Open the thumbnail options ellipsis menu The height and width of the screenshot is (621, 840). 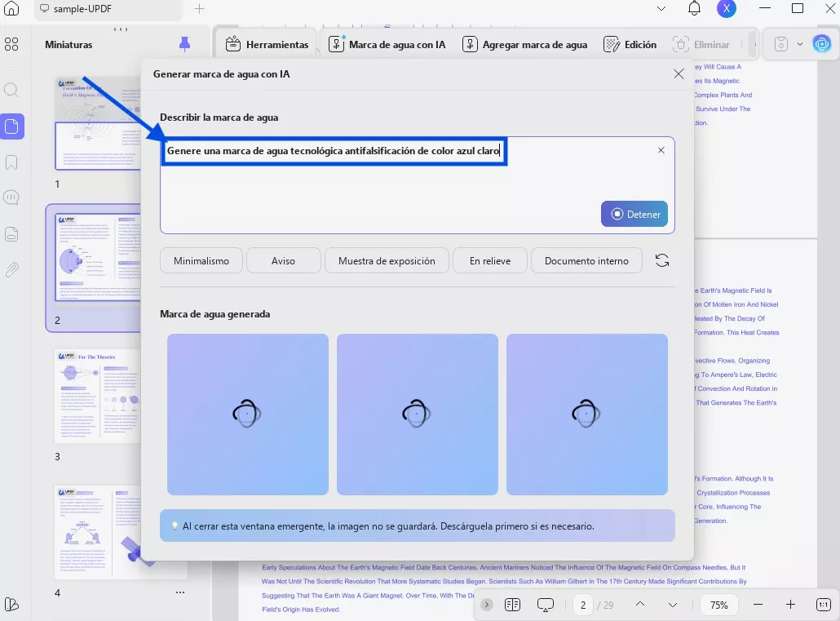tap(180, 592)
